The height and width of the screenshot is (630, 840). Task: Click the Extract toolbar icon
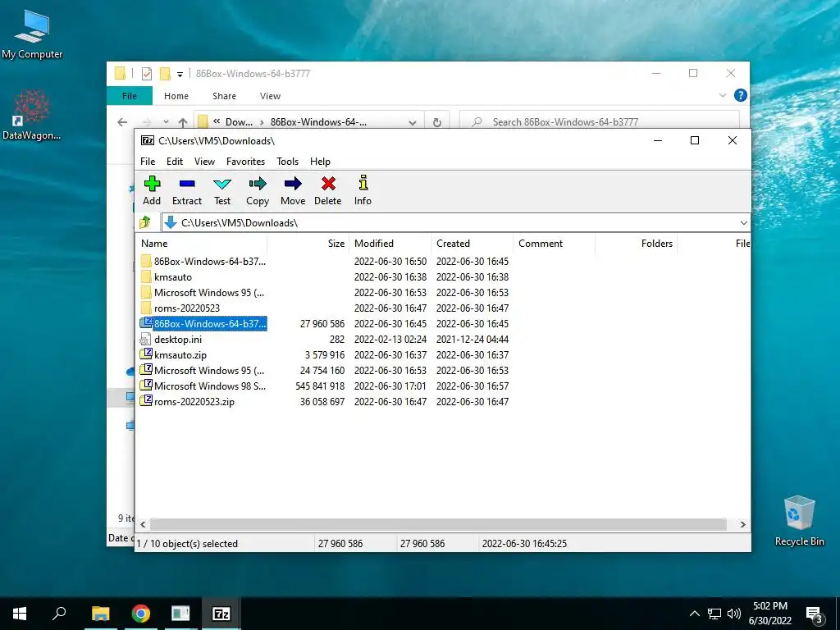tap(187, 190)
